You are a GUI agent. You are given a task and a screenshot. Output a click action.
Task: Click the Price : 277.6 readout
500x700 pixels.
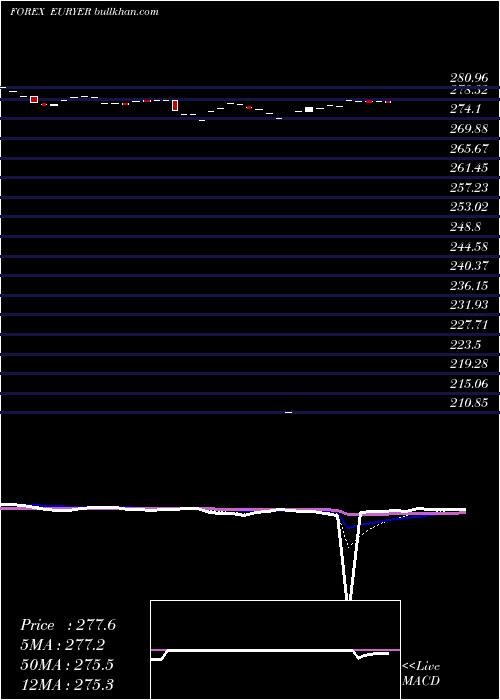click(x=68, y=625)
